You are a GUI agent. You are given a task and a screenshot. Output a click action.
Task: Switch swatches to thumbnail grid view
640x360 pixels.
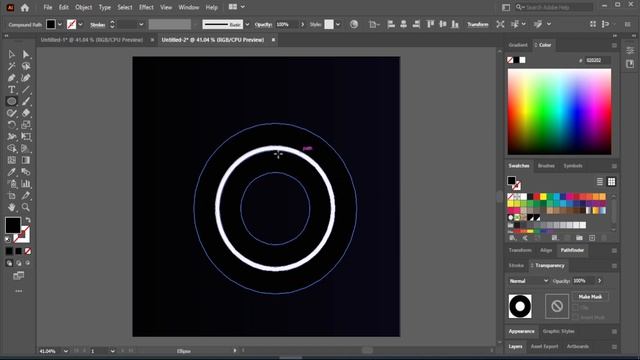coord(611,182)
